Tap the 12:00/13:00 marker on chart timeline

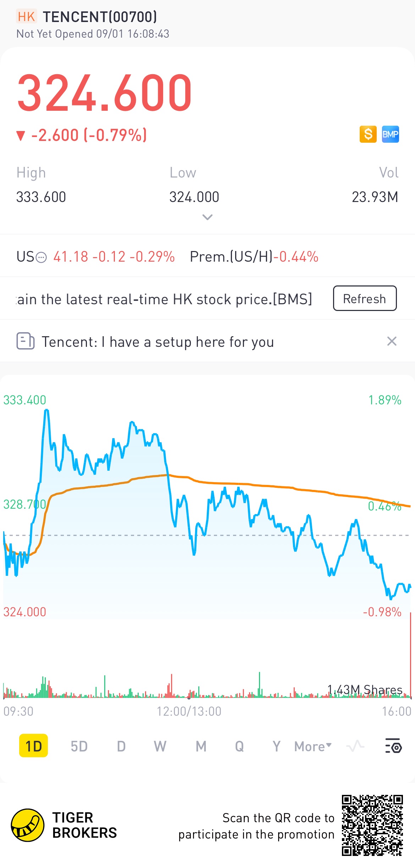(x=189, y=711)
